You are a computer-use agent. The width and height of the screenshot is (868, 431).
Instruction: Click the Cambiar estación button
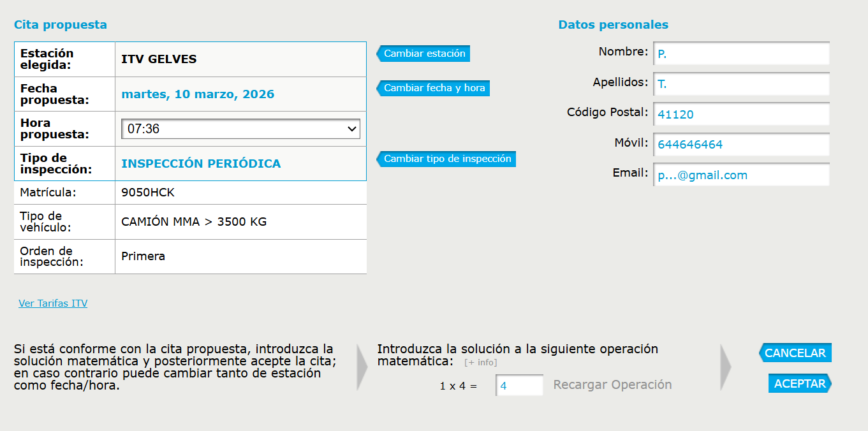(424, 54)
